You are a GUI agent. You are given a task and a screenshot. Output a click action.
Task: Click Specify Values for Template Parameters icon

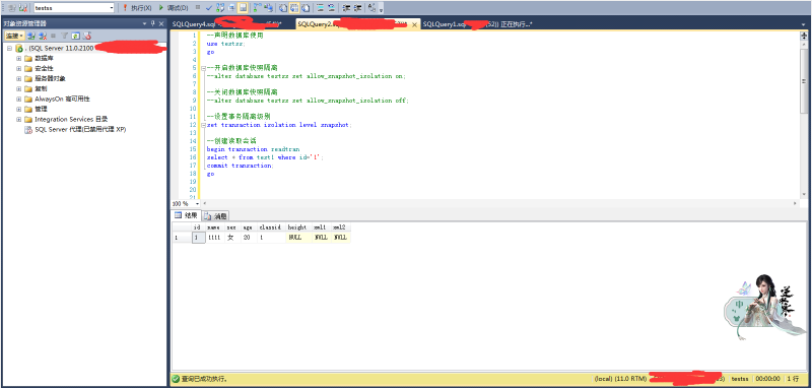[x=372, y=8]
